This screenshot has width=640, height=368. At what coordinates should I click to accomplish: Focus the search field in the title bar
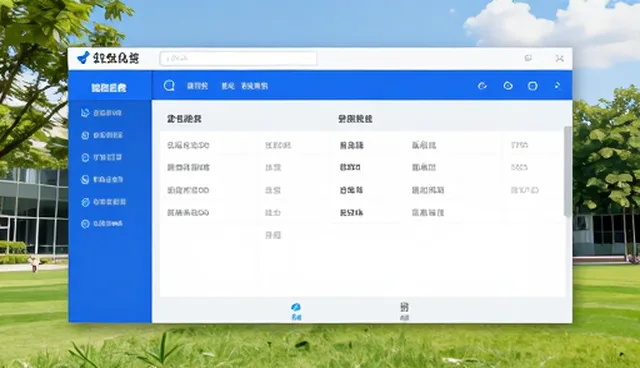pos(238,58)
